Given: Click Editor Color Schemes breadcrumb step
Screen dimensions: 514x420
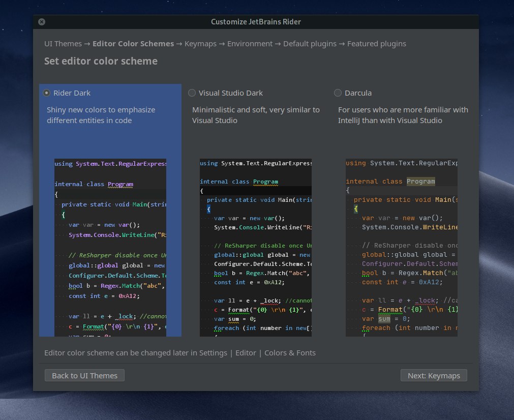Looking at the screenshot, I should click(x=133, y=44).
